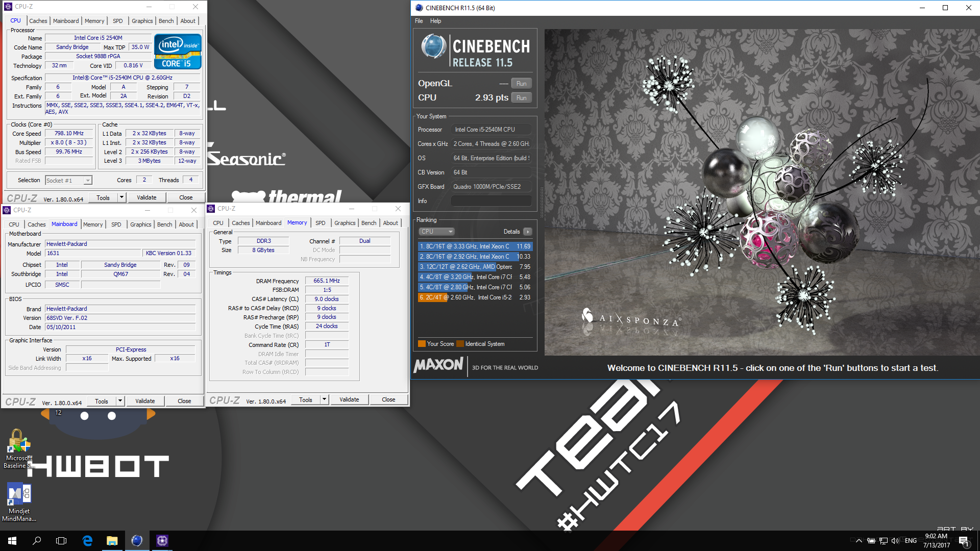Switch to Caches tab in top CPU-Z
The height and width of the screenshot is (551, 980).
pos(38,21)
